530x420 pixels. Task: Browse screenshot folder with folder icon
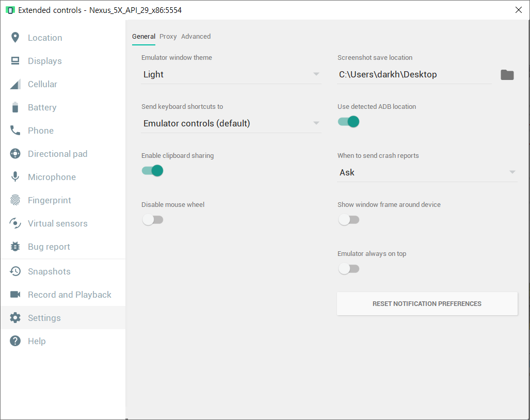click(507, 75)
